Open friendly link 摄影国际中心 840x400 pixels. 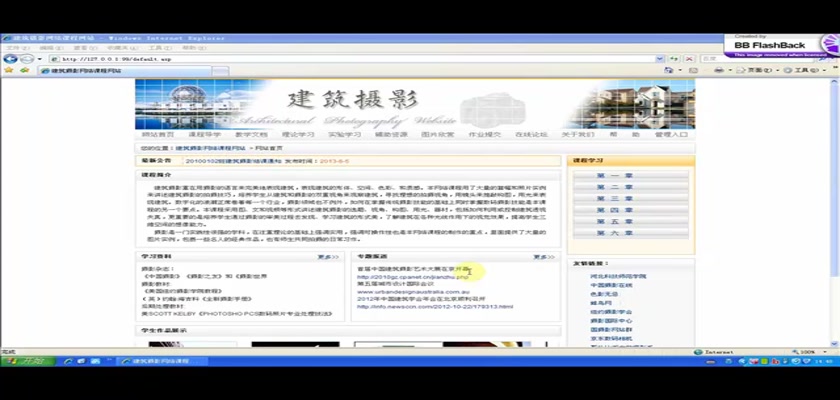pos(611,321)
